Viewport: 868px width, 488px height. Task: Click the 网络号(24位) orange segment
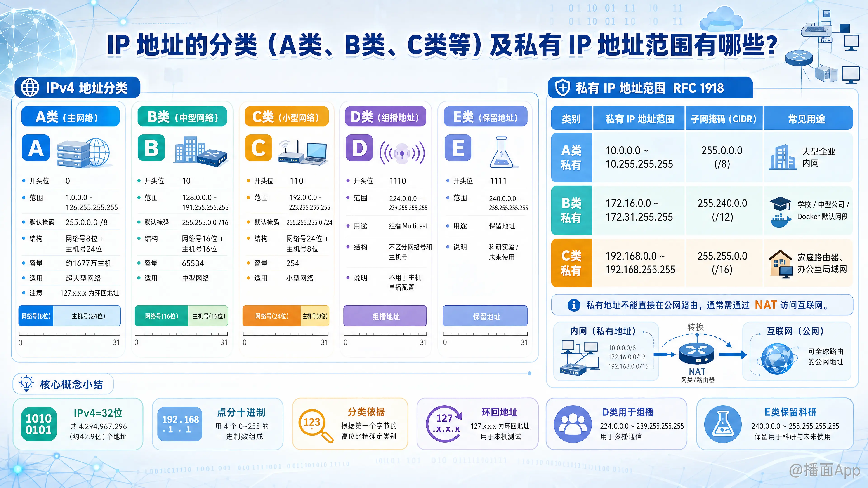coord(271,316)
